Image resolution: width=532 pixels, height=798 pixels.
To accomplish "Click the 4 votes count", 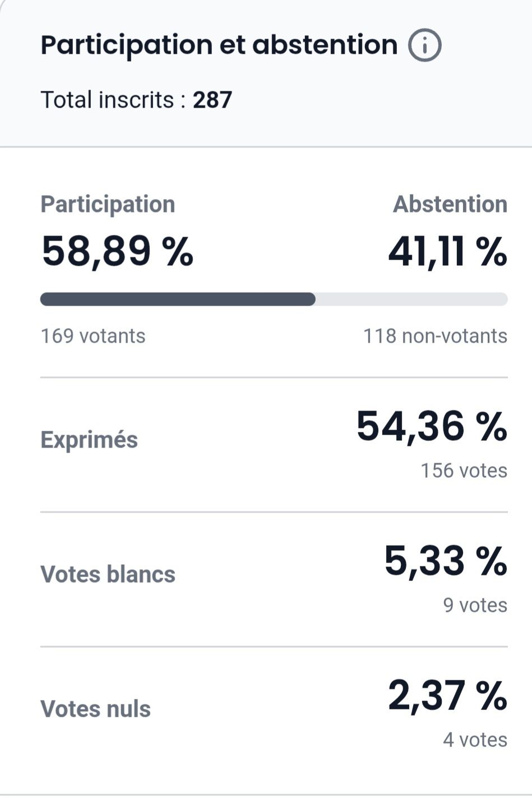I will click(475, 740).
